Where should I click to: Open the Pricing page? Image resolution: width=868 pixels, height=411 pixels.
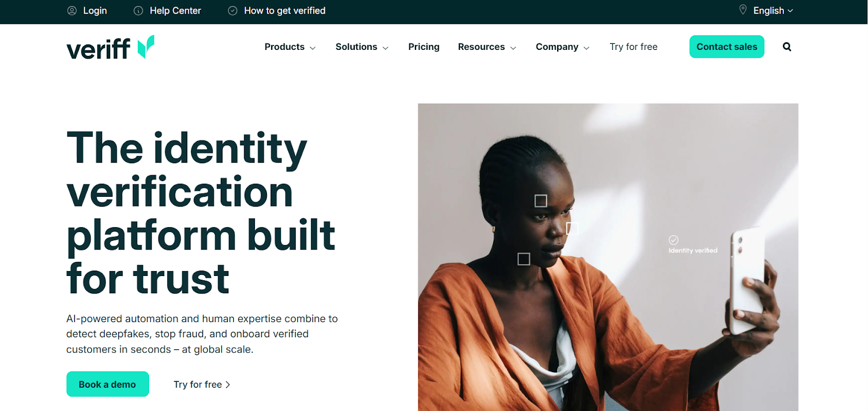tap(424, 47)
